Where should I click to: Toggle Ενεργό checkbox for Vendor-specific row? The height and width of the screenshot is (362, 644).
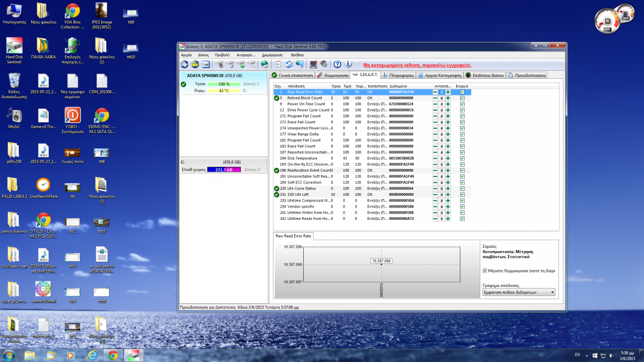[x=462, y=206]
